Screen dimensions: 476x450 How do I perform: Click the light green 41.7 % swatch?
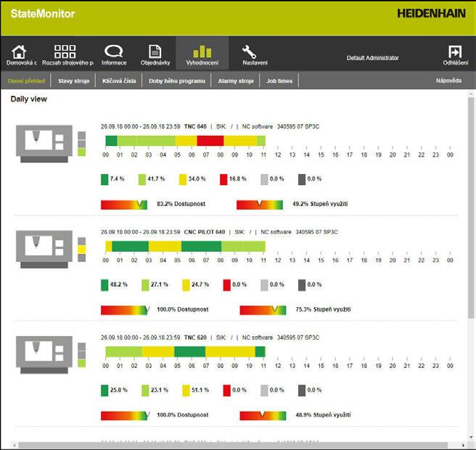click(x=142, y=179)
